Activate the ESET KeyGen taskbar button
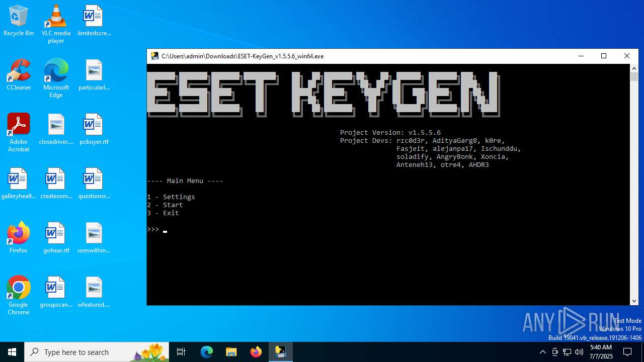The height and width of the screenshot is (362, 644). click(281, 352)
